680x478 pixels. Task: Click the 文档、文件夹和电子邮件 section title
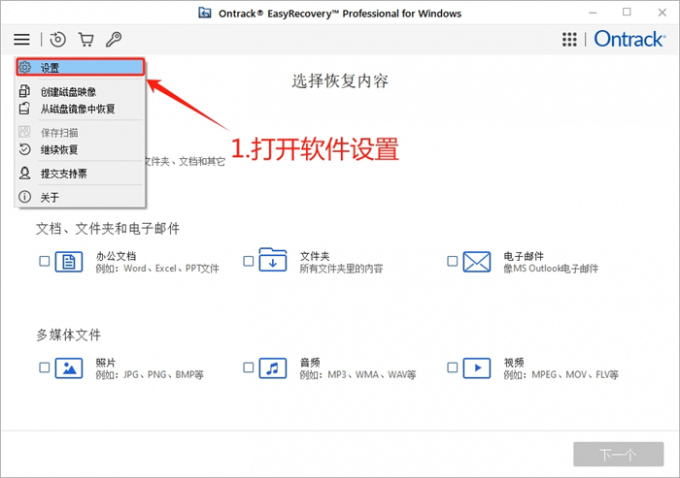pos(108,229)
